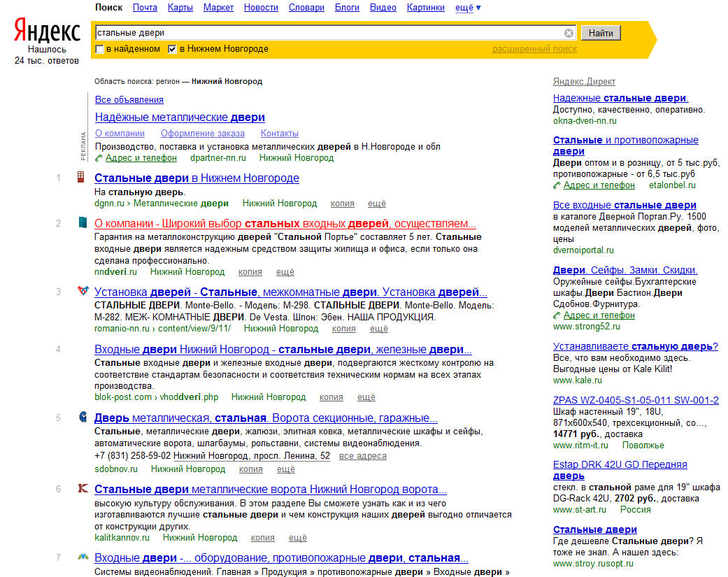Click the dgnn.ru result favicon
The width and height of the screenshot is (728, 577).
(81, 177)
